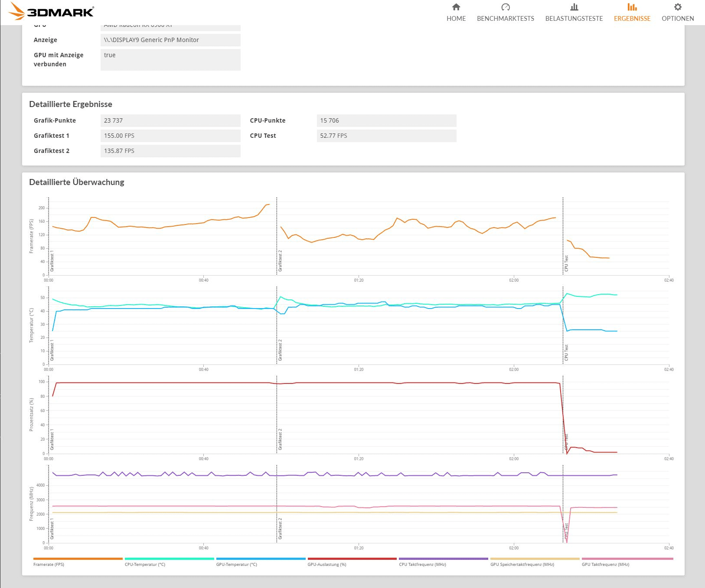
Task: Click CPU Test marker in framerate chart
Action: tap(566, 263)
